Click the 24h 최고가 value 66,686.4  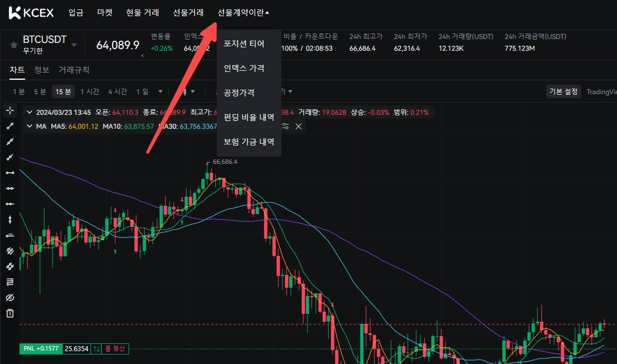click(x=362, y=48)
